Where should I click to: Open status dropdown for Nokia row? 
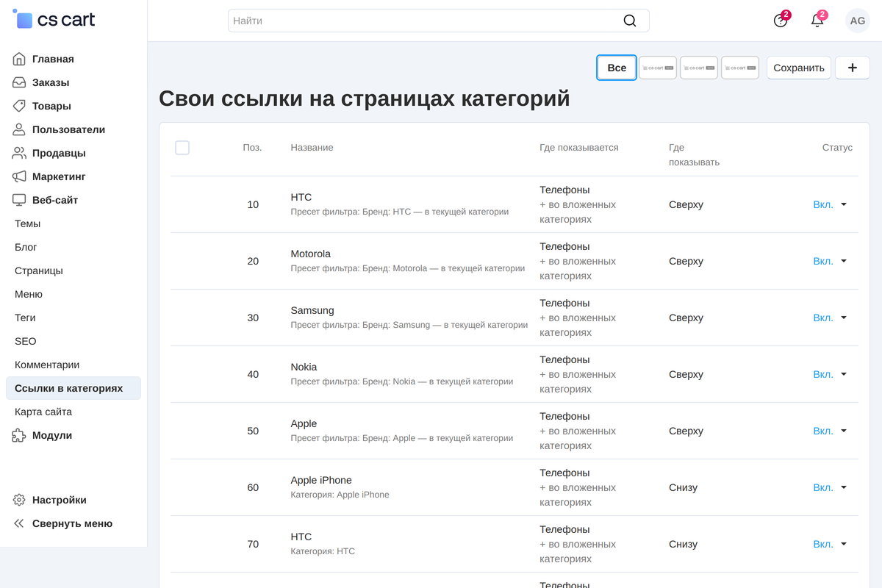point(831,374)
